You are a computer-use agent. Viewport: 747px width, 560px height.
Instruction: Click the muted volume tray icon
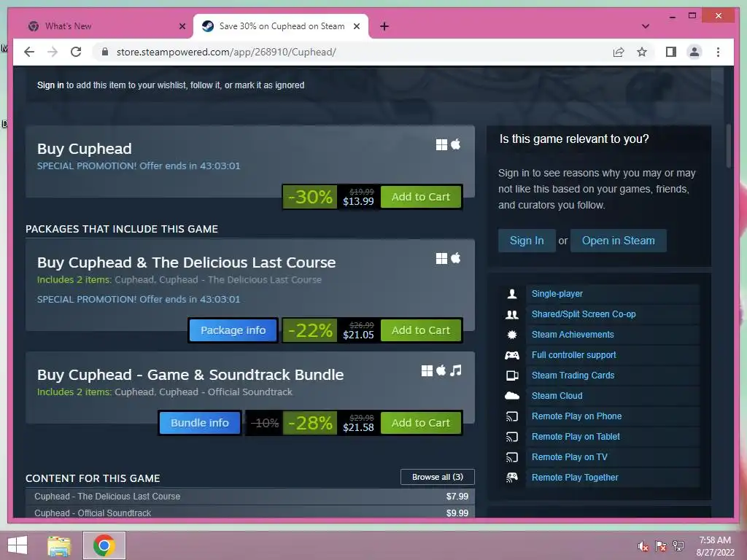tap(643, 546)
